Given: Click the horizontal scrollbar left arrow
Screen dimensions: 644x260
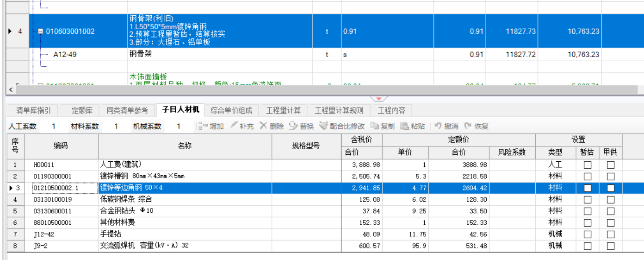Looking at the screenshot, I should [11, 89].
